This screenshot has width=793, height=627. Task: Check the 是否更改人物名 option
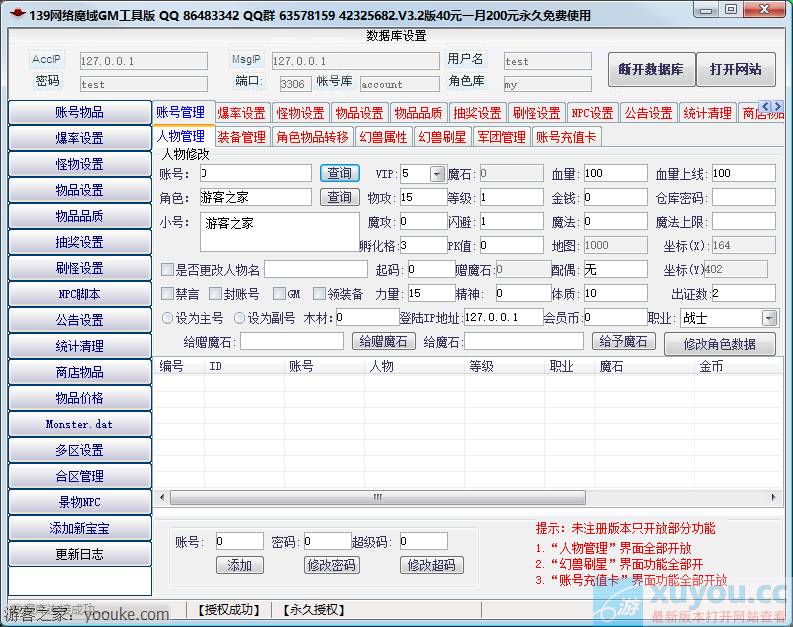tap(168, 269)
